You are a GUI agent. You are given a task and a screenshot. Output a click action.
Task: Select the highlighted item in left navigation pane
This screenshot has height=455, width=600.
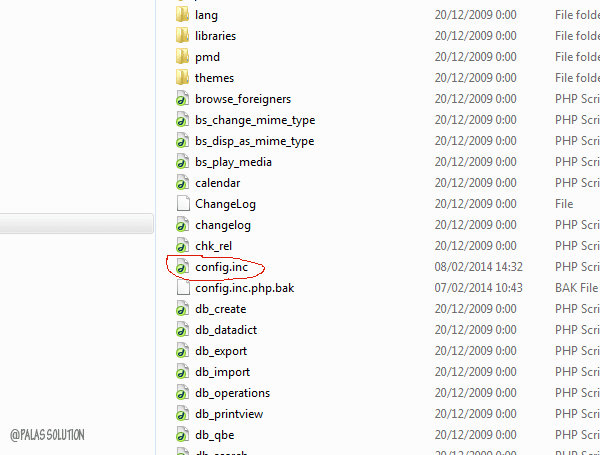pos(77,223)
